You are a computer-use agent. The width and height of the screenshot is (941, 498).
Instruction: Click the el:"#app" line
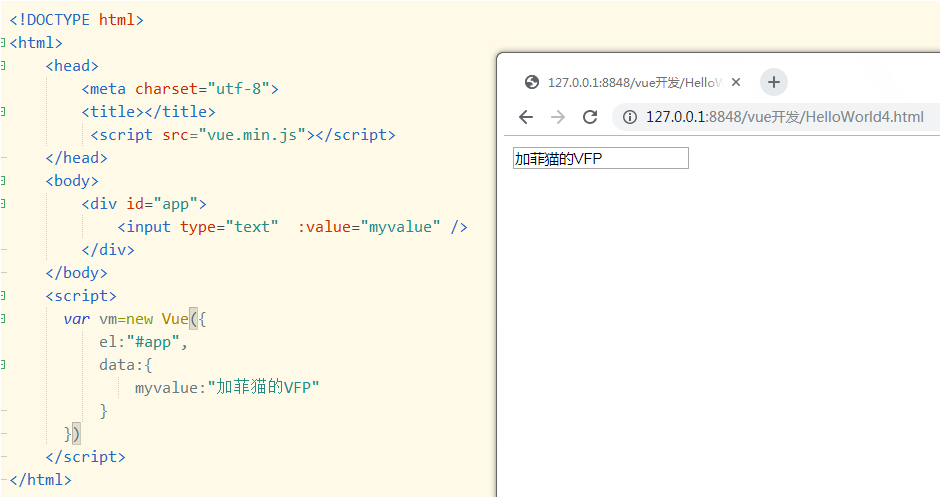tap(143, 342)
